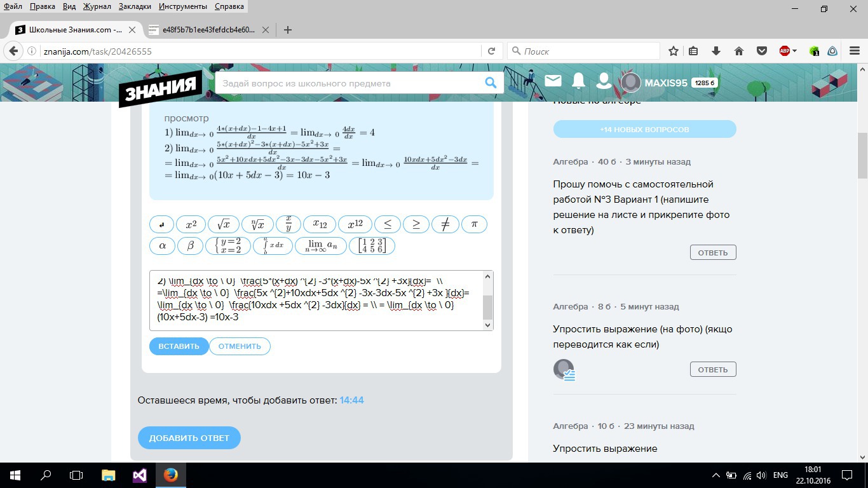Insert the limit template

322,246
